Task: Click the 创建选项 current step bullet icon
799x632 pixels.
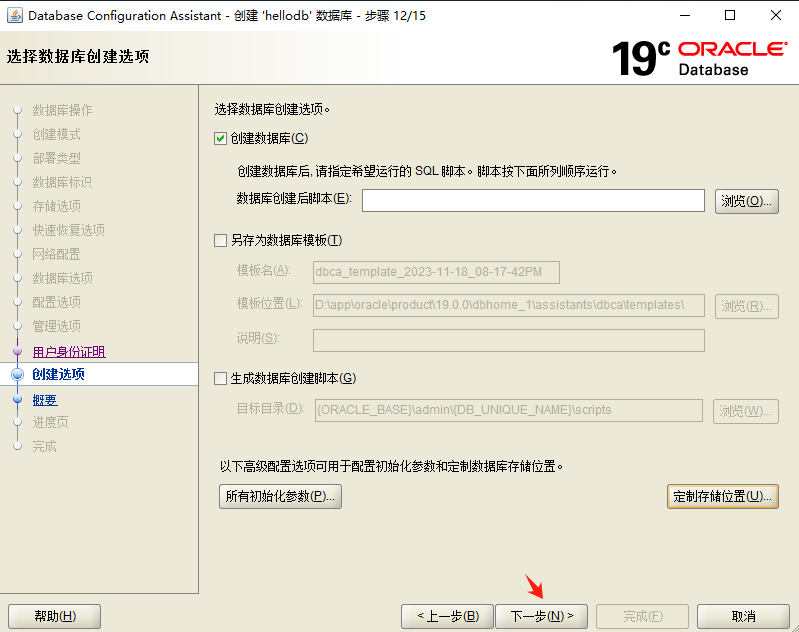Action: [x=17, y=375]
